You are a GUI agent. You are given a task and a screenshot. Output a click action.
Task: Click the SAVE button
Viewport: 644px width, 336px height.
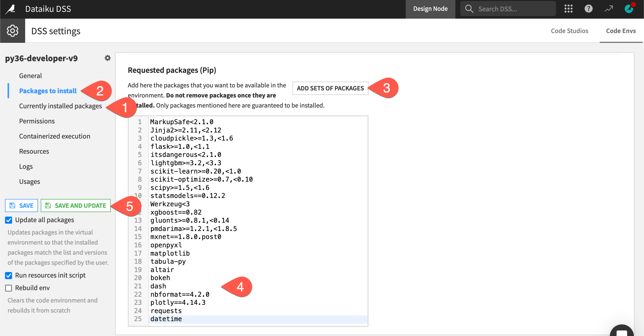21,206
